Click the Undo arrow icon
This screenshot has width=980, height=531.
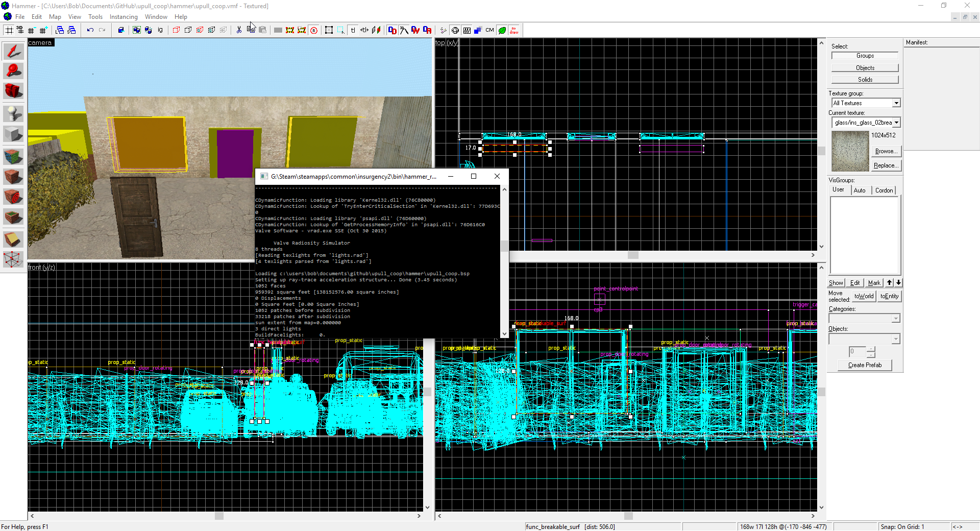click(x=90, y=30)
